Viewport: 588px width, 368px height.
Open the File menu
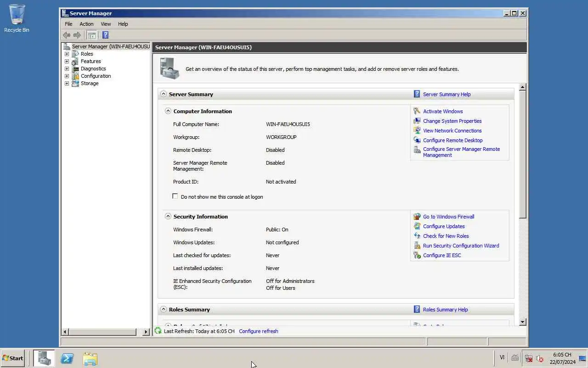pyautogui.click(x=68, y=24)
